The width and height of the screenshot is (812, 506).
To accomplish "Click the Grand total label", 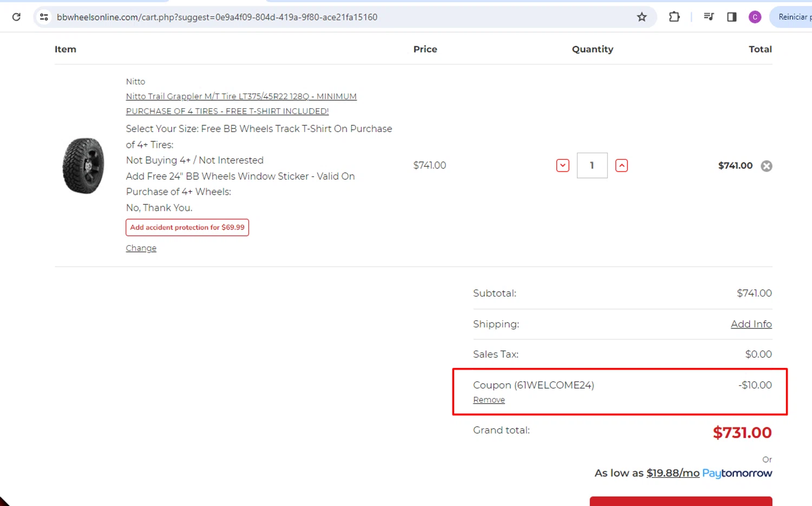I will click(501, 430).
